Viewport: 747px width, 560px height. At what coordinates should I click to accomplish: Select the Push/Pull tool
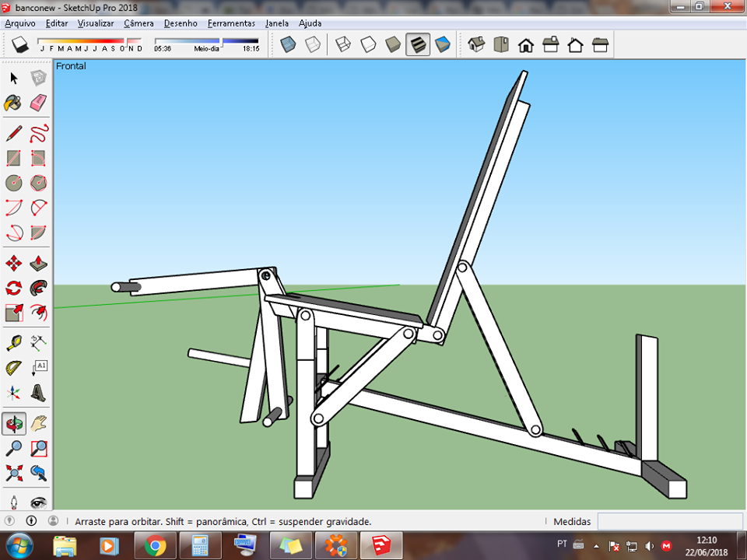click(39, 264)
